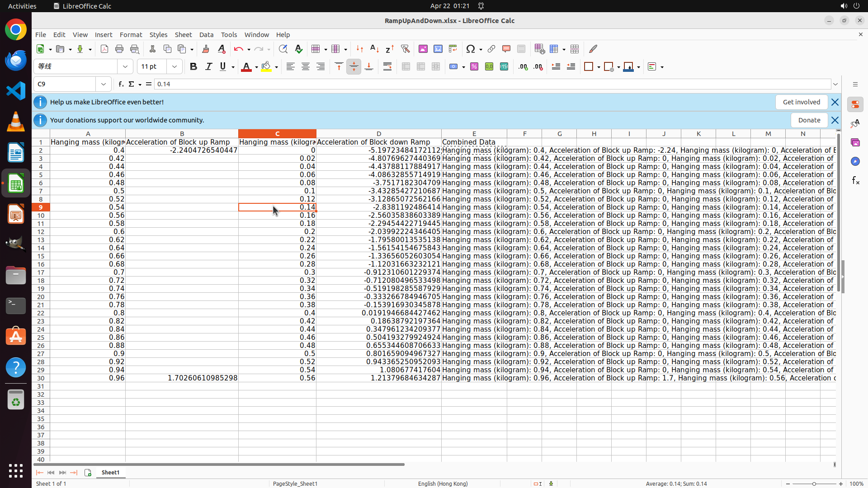Screen dimensions: 868x488
Task: Apply the yellow background color swatch
Action: (266, 67)
